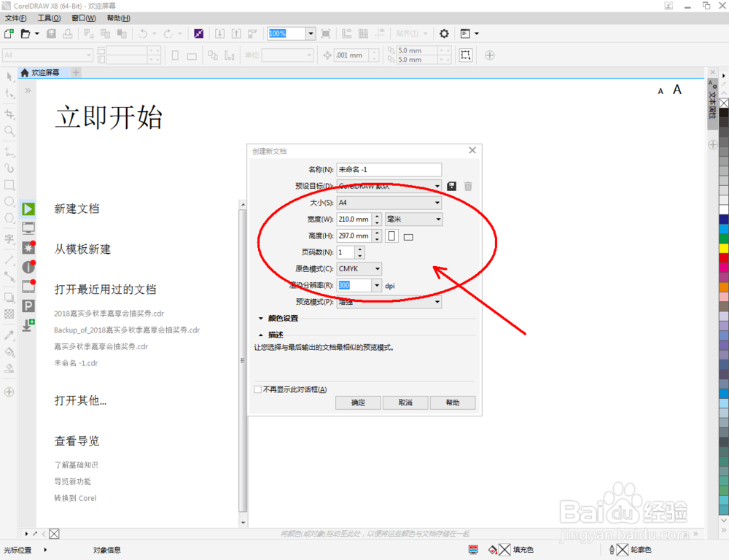Select the Pick tool in toolbox
Screen dimensions: 729x560
pos(9,77)
